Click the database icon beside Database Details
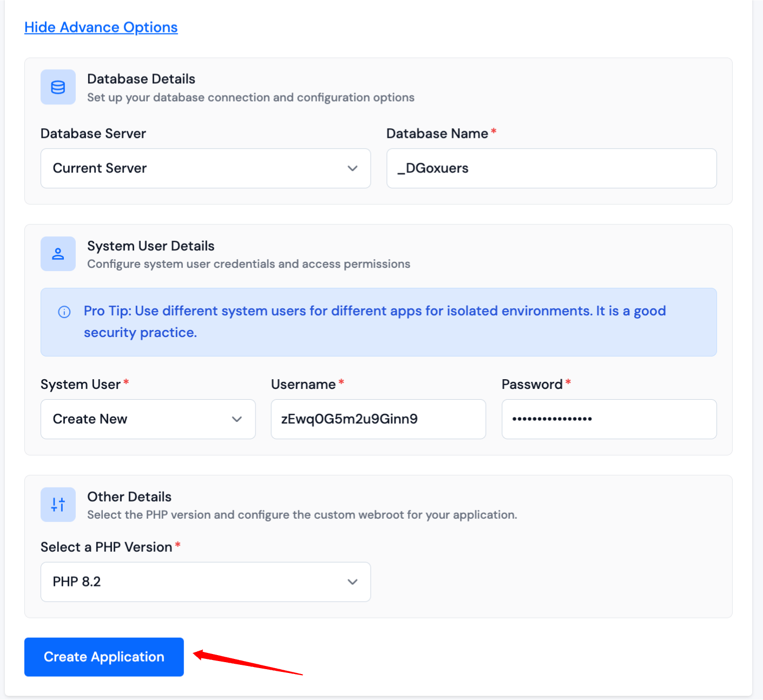The image size is (763, 700). (58, 87)
